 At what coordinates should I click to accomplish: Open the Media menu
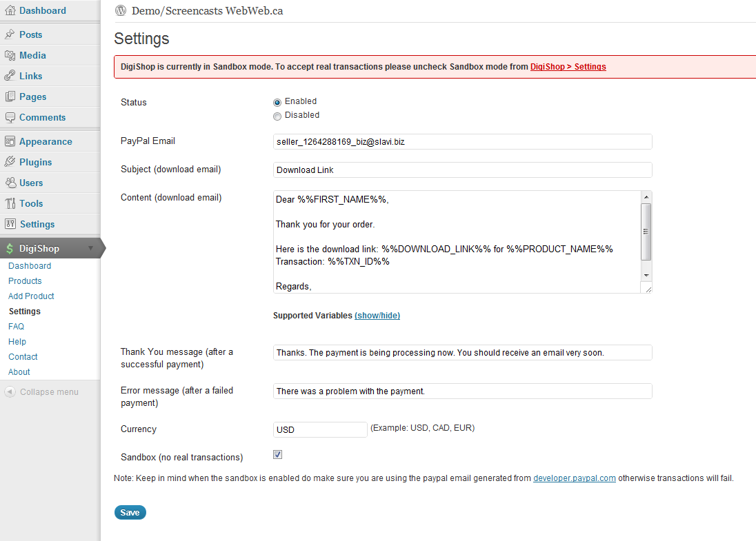point(33,55)
